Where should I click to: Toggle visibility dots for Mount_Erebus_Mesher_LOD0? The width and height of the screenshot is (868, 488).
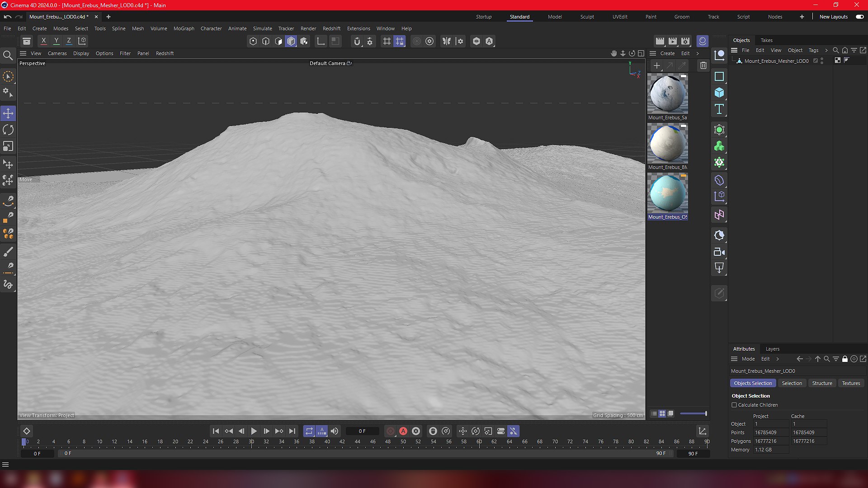(822, 61)
